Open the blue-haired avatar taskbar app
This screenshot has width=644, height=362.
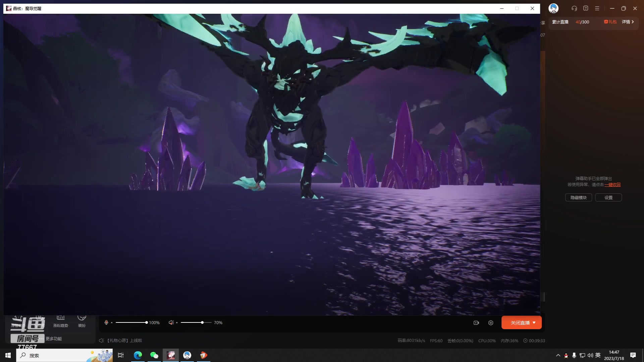(x=187, y=355)
